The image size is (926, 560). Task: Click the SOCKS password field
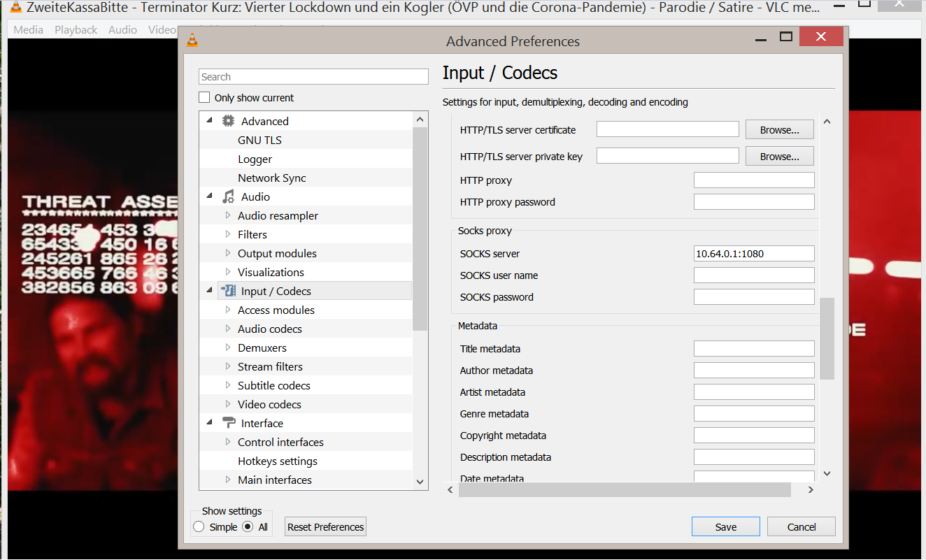[754, 297]
